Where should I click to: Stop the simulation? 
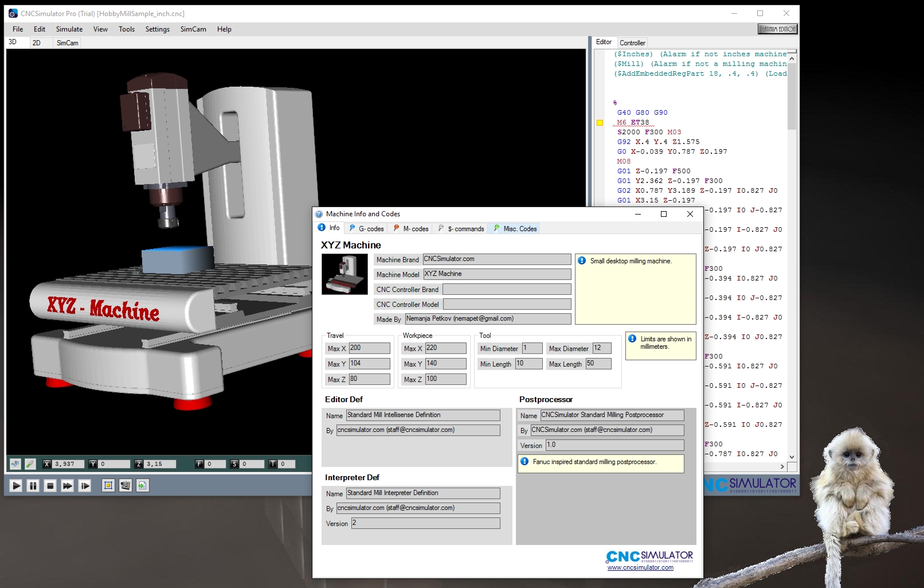click(x=50, y=486)
